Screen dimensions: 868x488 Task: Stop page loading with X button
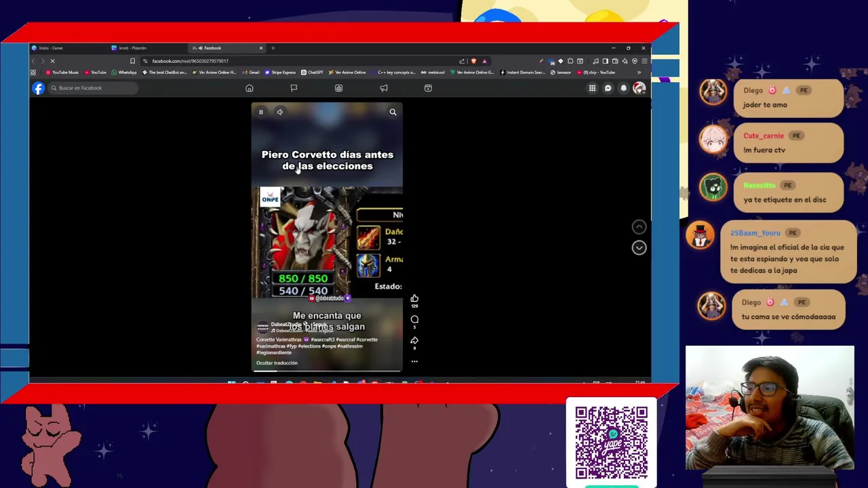click(52, 61)
